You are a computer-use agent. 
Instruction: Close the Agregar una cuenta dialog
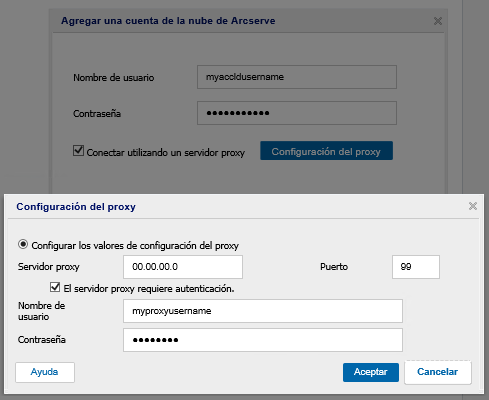[438, 21]
